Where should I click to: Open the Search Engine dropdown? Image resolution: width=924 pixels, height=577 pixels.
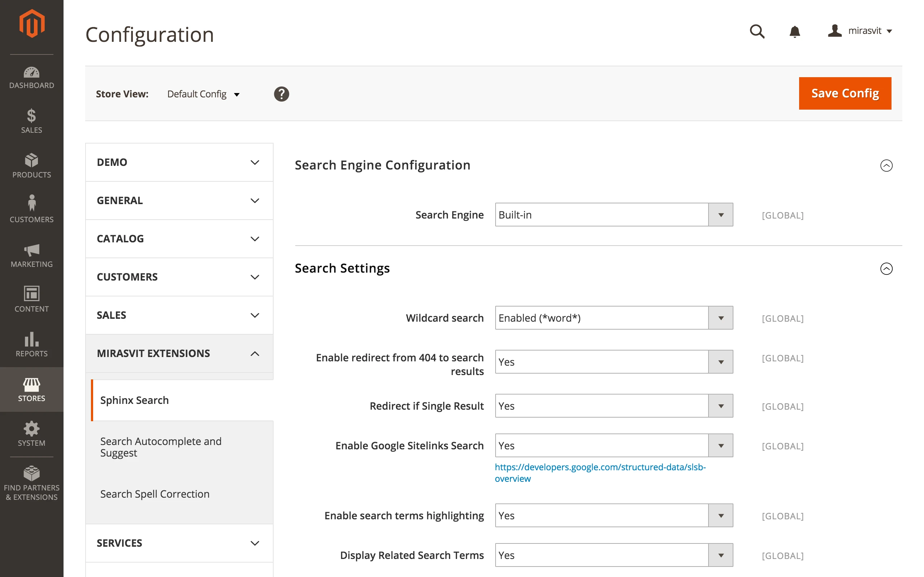coord(614,215)
